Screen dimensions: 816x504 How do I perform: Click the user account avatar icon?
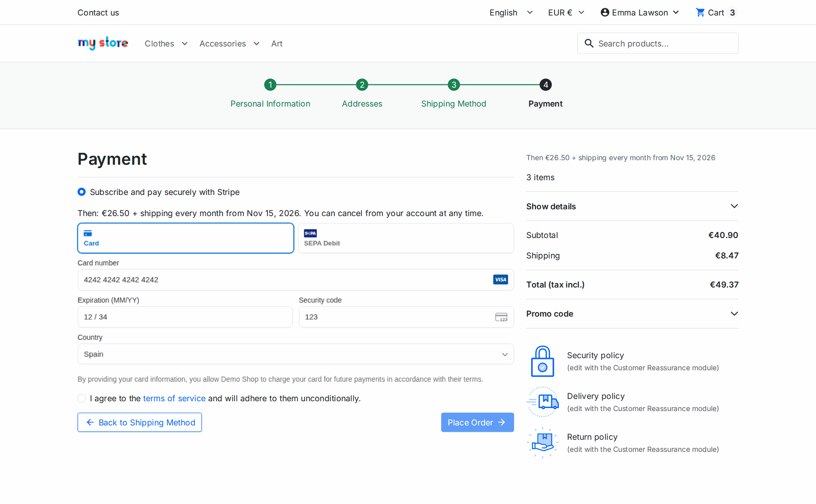tap(605, 12)
